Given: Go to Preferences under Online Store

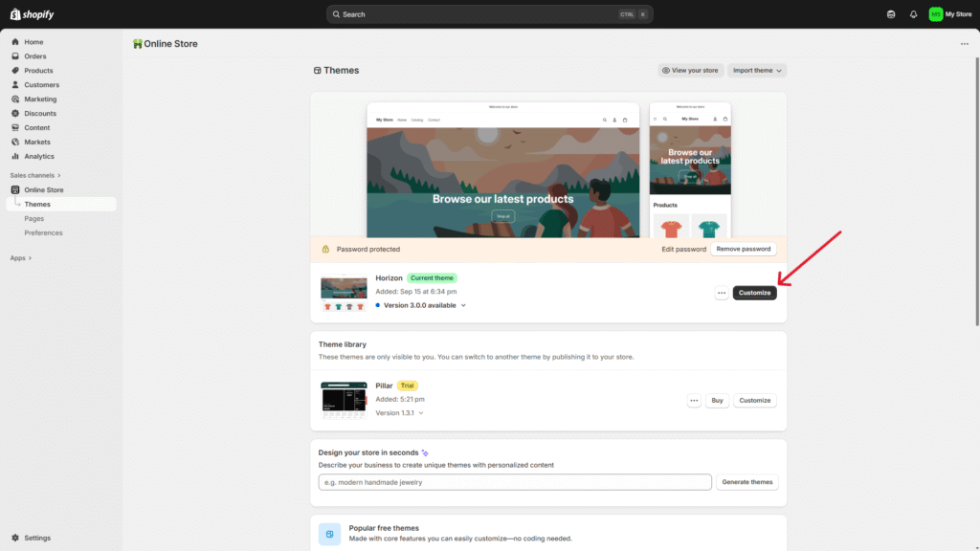Looking at the screenshot, I should 43,232.
